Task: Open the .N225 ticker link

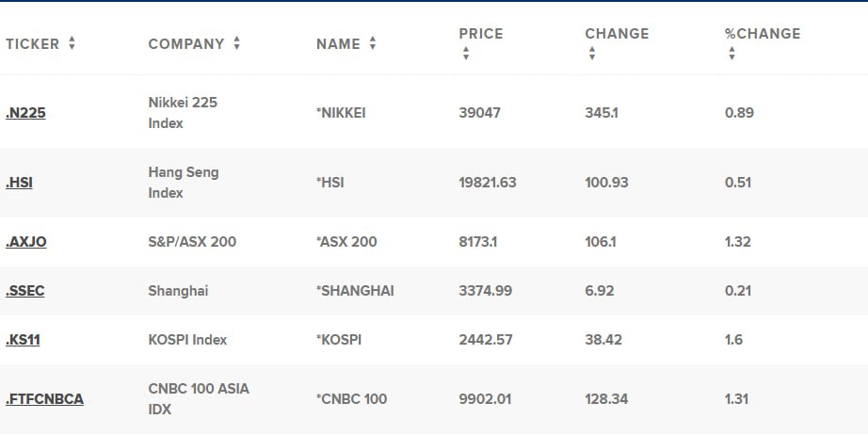Action: 25,113
